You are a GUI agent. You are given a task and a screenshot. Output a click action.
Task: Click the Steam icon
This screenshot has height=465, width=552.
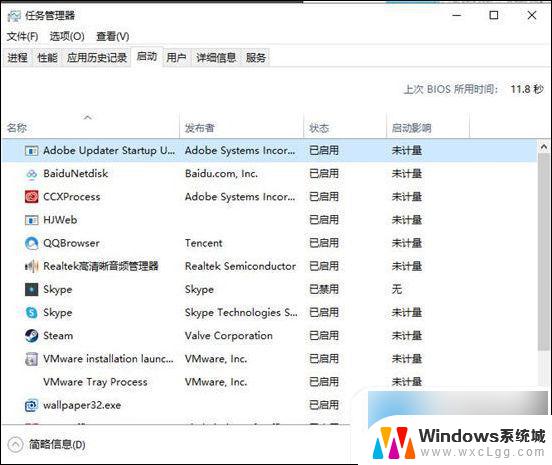[x=31, y=335]
